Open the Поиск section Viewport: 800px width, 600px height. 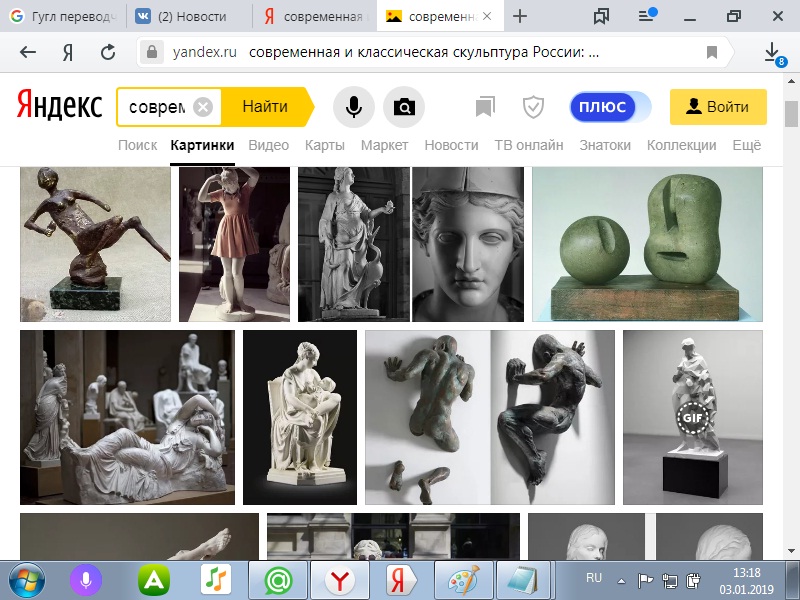(137, 145)
